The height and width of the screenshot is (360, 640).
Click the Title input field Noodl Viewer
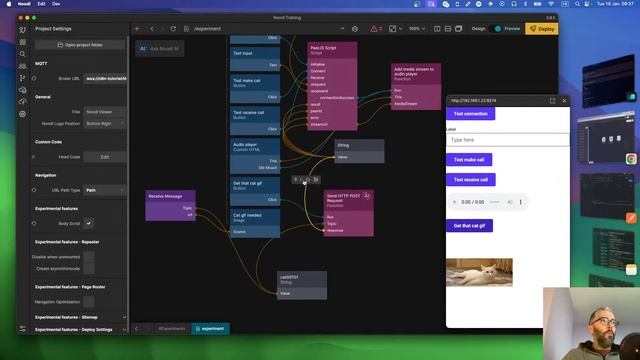[x=105, y=111]
